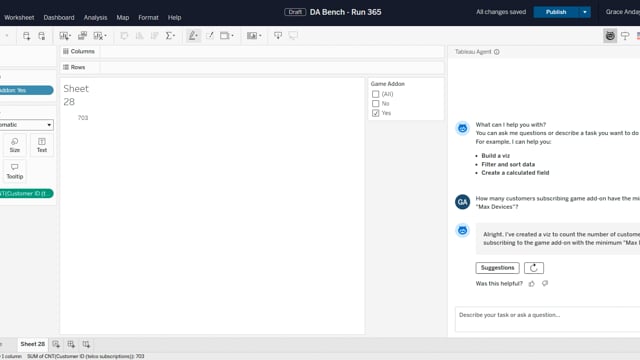Screen dimensions: 640x360
Task: Click the Sheet 28 title text
Action: pyautogui.click(x=76, y=95)
